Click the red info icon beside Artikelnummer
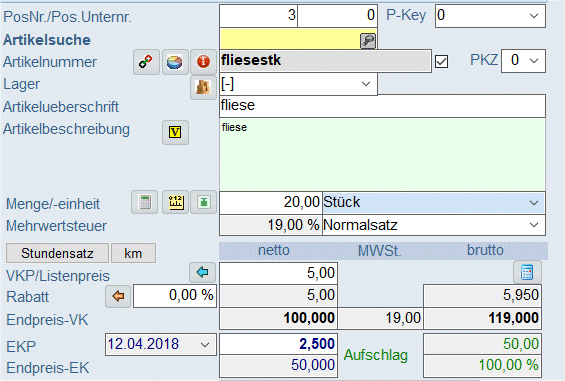Viewport: 565px width, 381px height. (x=203, y=62)
